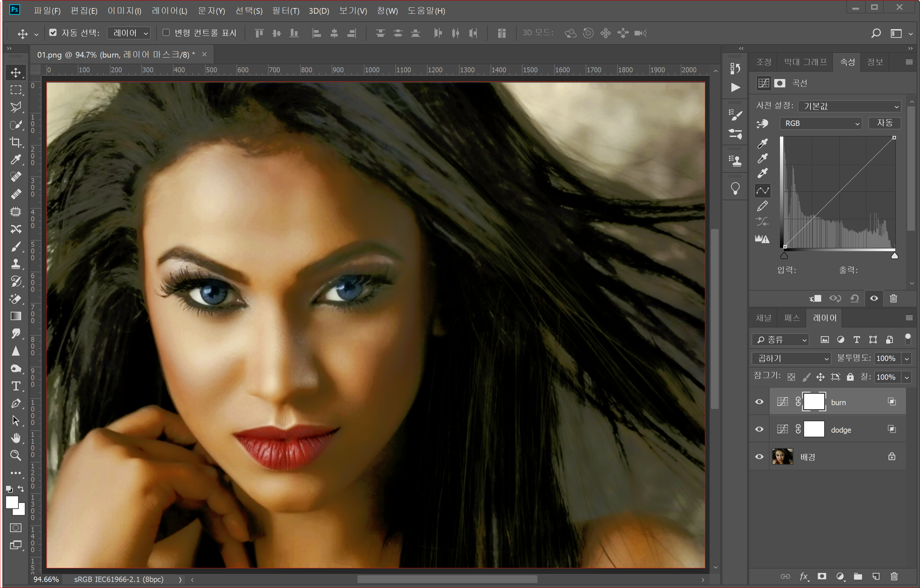Select the Crop tool
The width and height of the screenshot is (920, 588).
(x=16, y=142)
